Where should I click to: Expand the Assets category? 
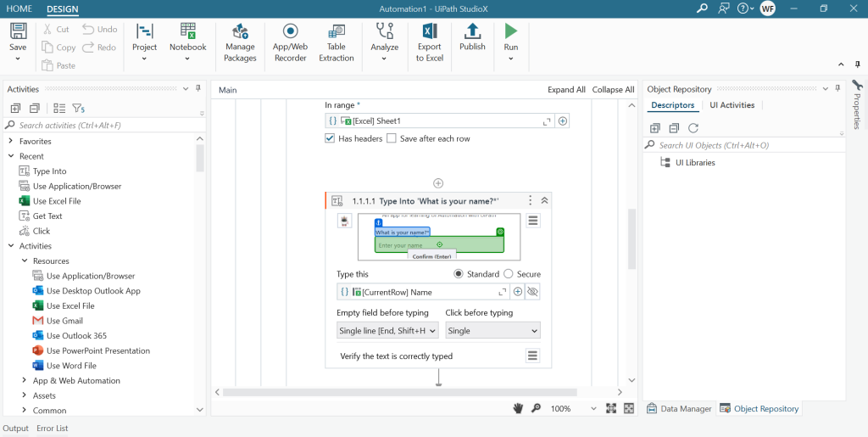tap(25, 395)
